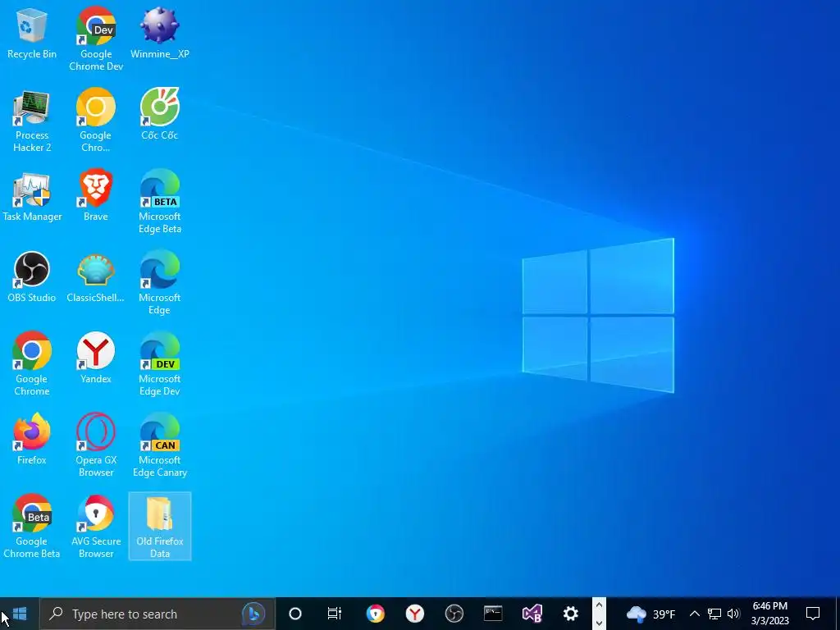Viewport: 840px width, 630px height.
Task: Select the Google Chro... Canary yellow shortcut
Action: (96, 121)
